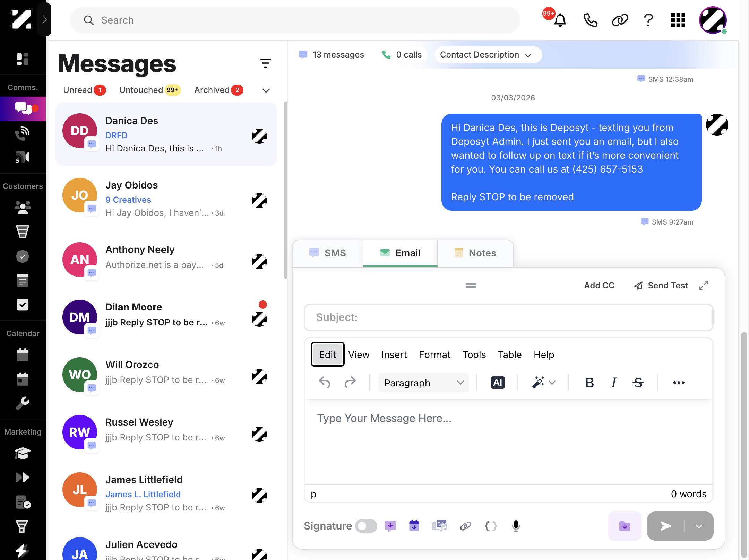Open the Paragraph style dropdown
749x560 pixels.
[423, 383]
